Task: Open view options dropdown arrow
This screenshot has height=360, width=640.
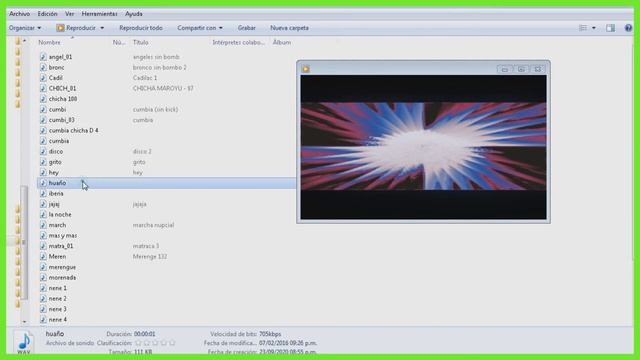Action: click(593, 28)
